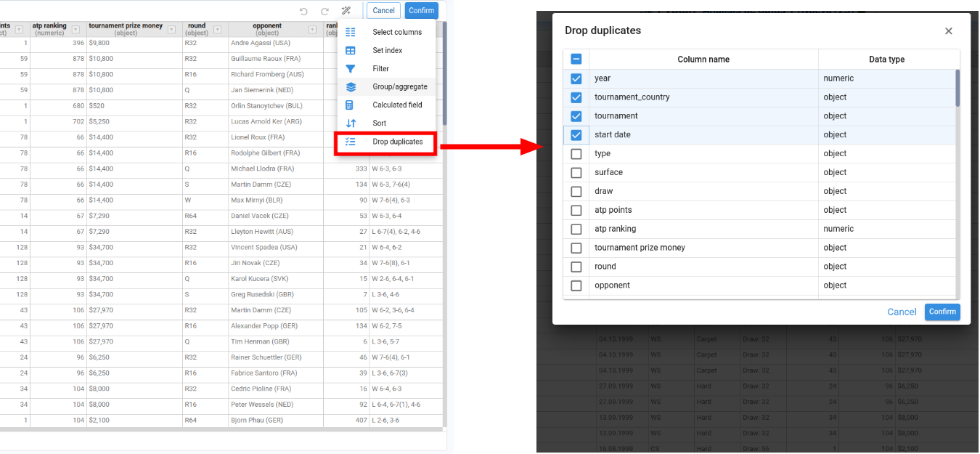Open the opponent column filter dropdown
Image resolution: width=980 pixels, height=454 pixels.
pos(312,30)
